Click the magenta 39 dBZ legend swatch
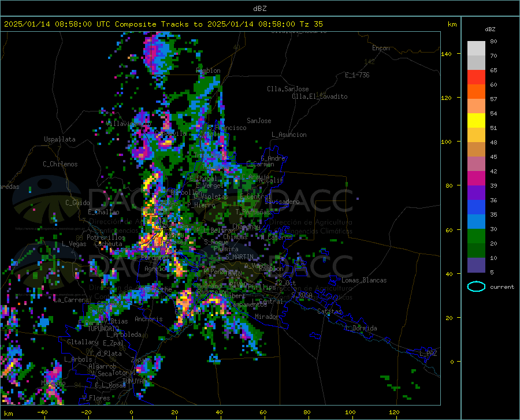The image size is (520, 420). pyautogui.click(x=476, y=179)
